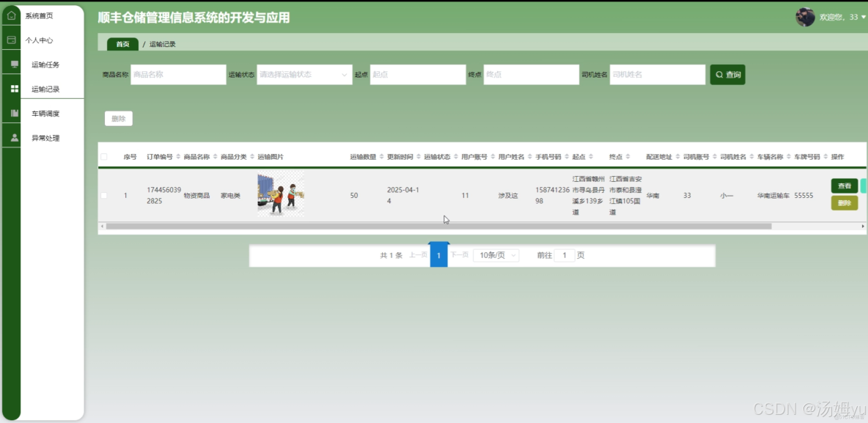Click the monitor icon beside 运输任务
Viewport: 868px width, 423px height.
pos(10,64)
